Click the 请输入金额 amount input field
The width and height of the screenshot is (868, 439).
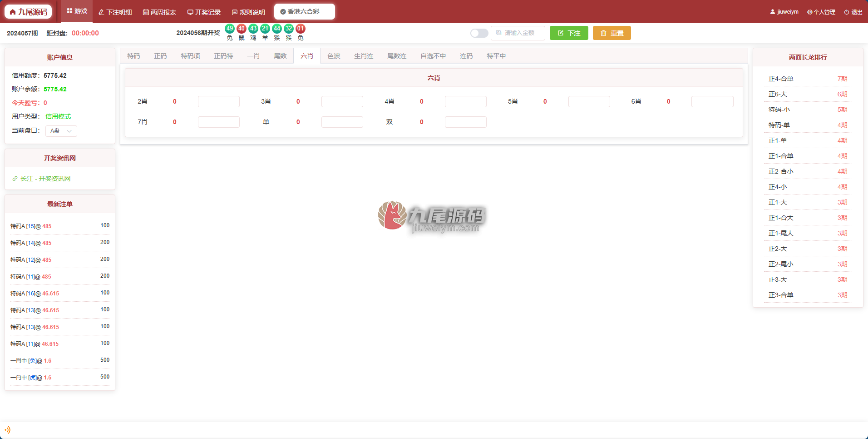click(x=518, y=33)
